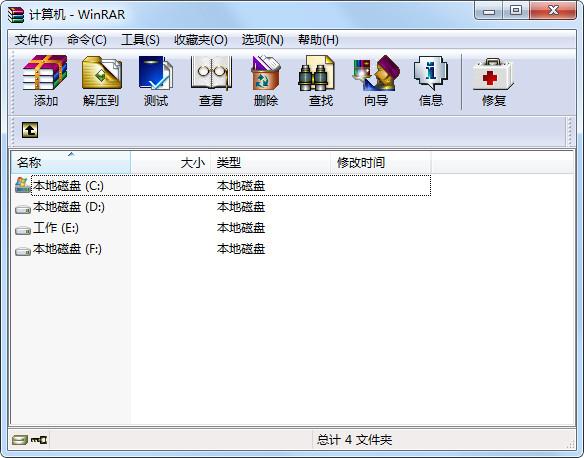Select the C: drive icon
This screenshot has width=584, height=458.
tap(23, 185)
